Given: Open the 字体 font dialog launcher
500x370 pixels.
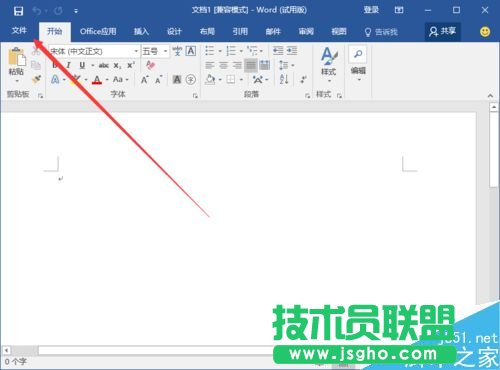Looking at the screenshot, I should 195,96.
